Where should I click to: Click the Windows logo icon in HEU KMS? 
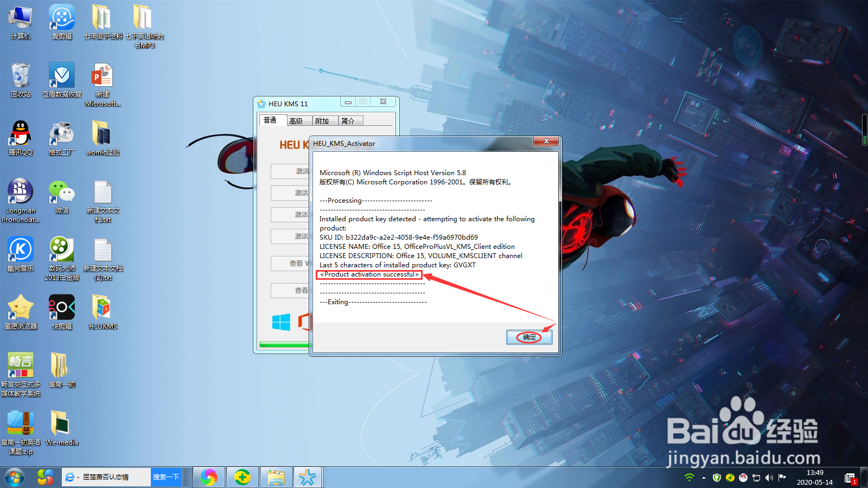point(281,322)
